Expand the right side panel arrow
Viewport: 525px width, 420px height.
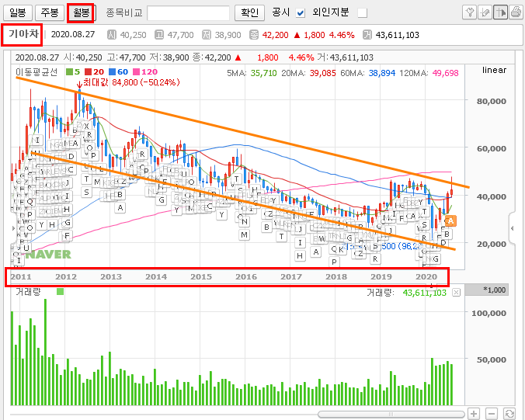[513, 228]
